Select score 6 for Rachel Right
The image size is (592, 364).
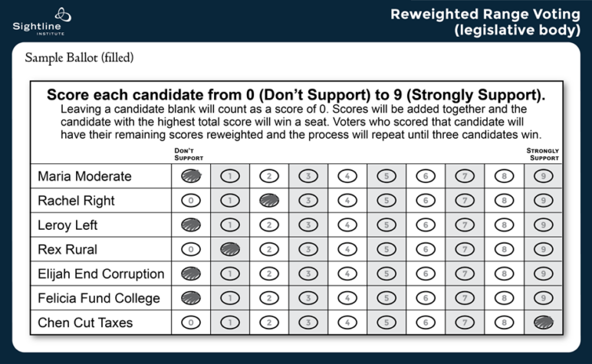[x=426, y=201]
